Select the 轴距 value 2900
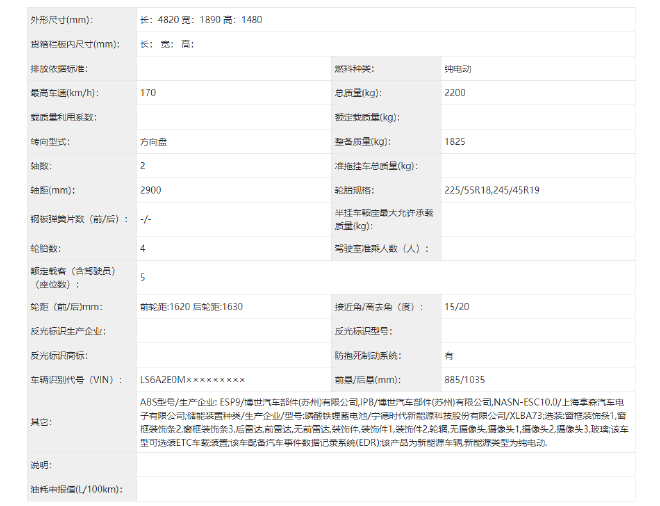The image size is (660, 506). tap(150, 190)
